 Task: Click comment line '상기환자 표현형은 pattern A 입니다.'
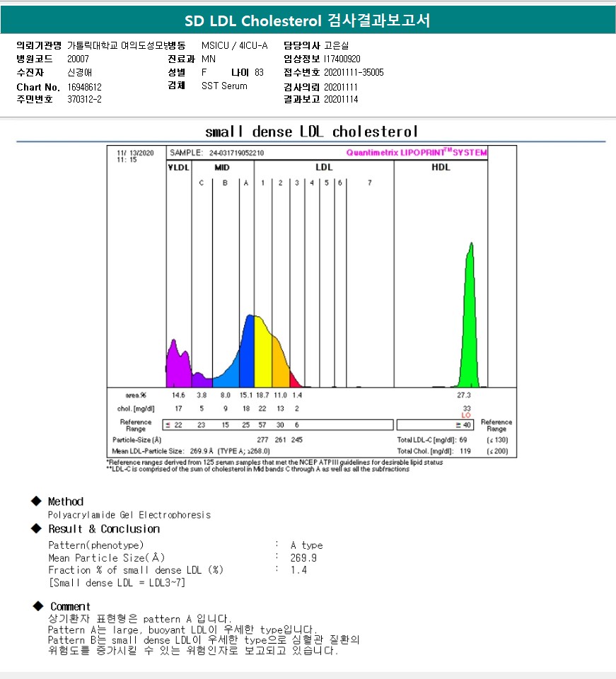click(x=140, y=619)
